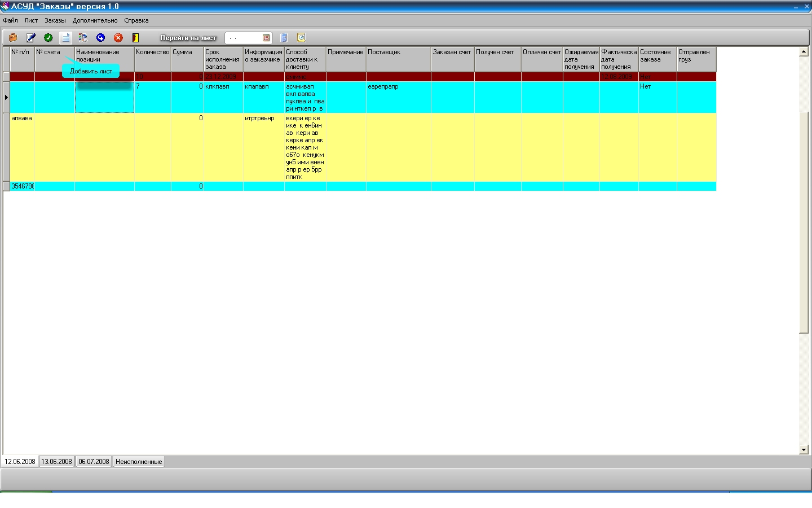Open the Файл menu

point(10,20)
